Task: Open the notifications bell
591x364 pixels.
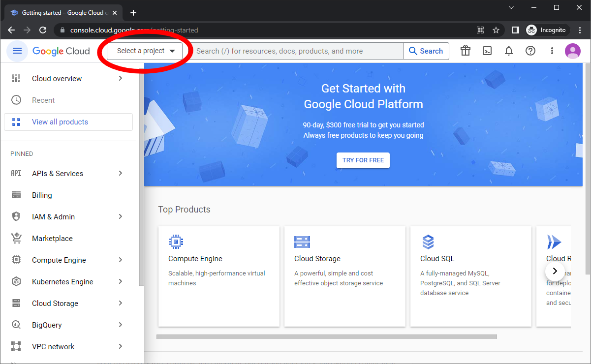Action: (509, 51)
